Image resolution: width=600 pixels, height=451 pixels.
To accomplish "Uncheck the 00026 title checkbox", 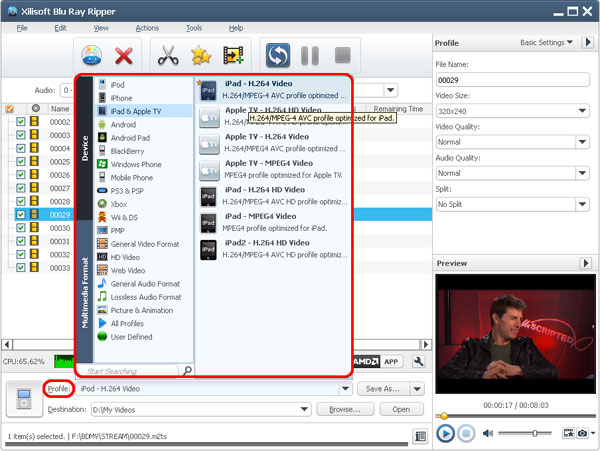I will (x=21, y=175).
